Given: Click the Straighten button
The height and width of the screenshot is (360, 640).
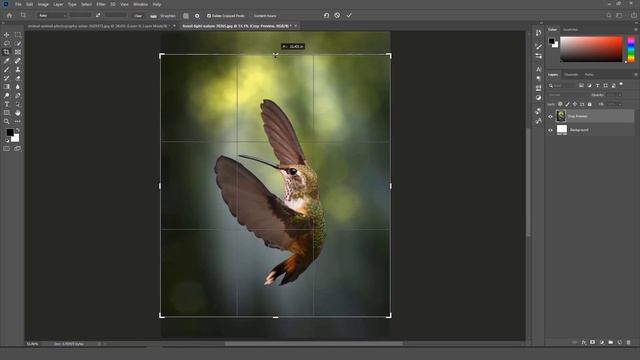Looking at the screenshot, I should [163, 16].
